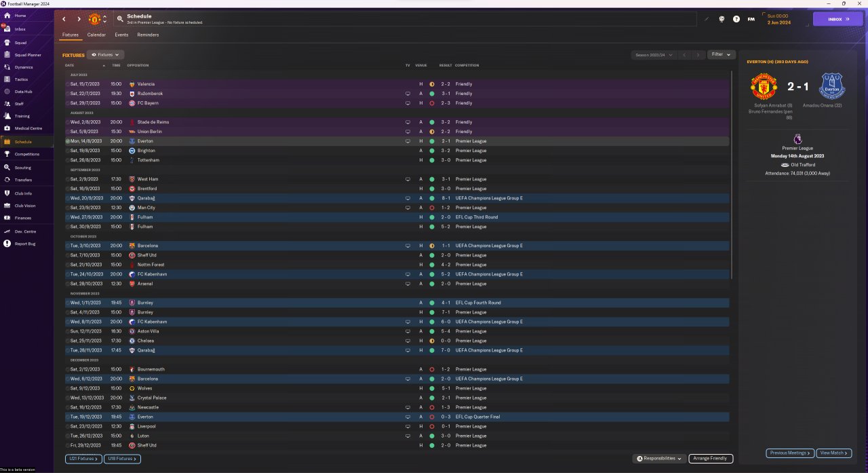Open the globe world icon in top bar
Image resolution: width=868 pixels, height=473 pixels.
pyautogui.click(x=722, y=19)
